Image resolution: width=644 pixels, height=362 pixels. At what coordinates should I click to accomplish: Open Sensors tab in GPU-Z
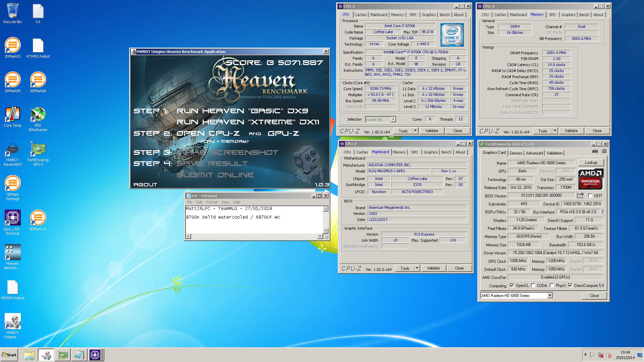tap(516, 153)
